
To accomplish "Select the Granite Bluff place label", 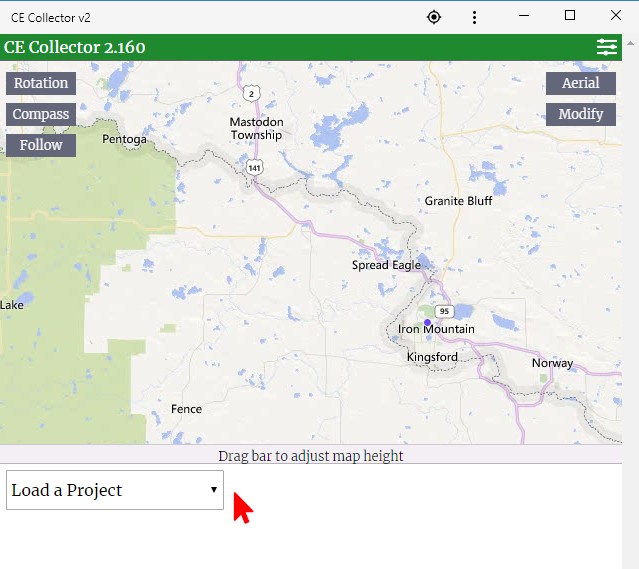I will tap(458, 201).
